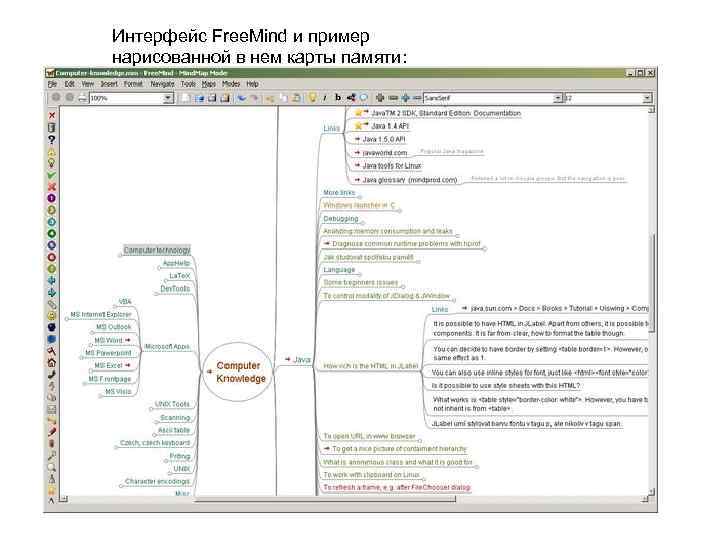The height and width of the screenshot is (540, 720).
Task: Select the To open URL in www browser node
Action: tap(369, 436)
